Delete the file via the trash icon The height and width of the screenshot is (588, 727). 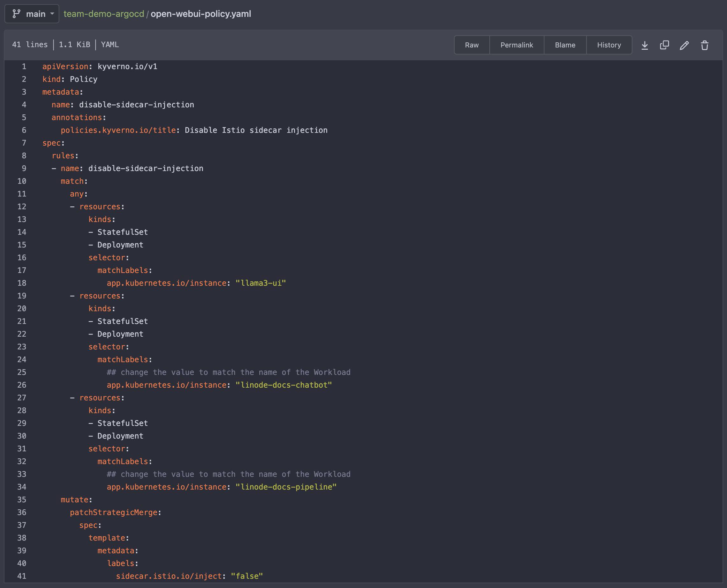click(705, 45)
